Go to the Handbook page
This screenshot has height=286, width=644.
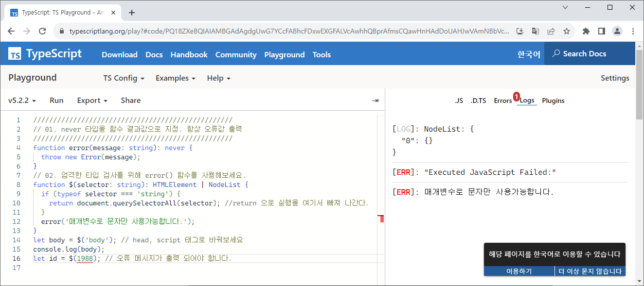[189, 55]
